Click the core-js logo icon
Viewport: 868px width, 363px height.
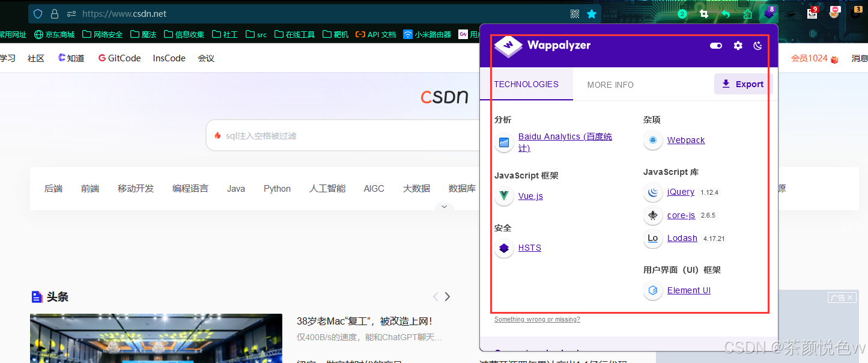[x=653, y=215]
